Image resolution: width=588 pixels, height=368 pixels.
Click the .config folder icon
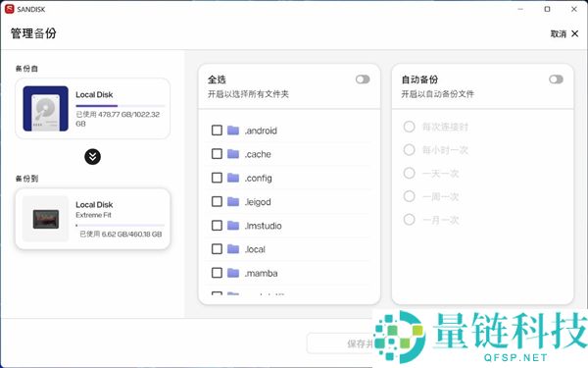coord(233,178)
